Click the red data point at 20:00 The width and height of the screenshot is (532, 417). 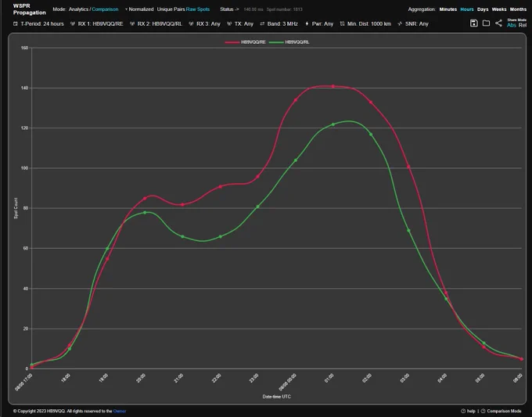145,198
